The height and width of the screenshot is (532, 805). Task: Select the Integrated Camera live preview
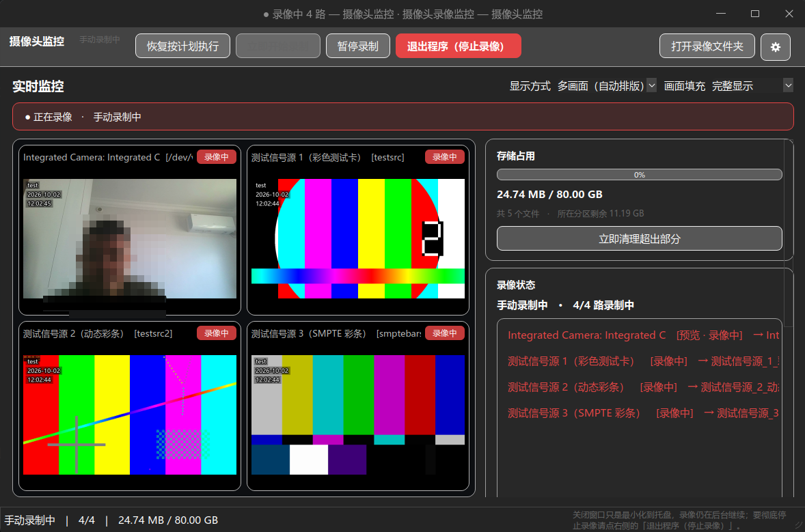click(x=130, y=238)
